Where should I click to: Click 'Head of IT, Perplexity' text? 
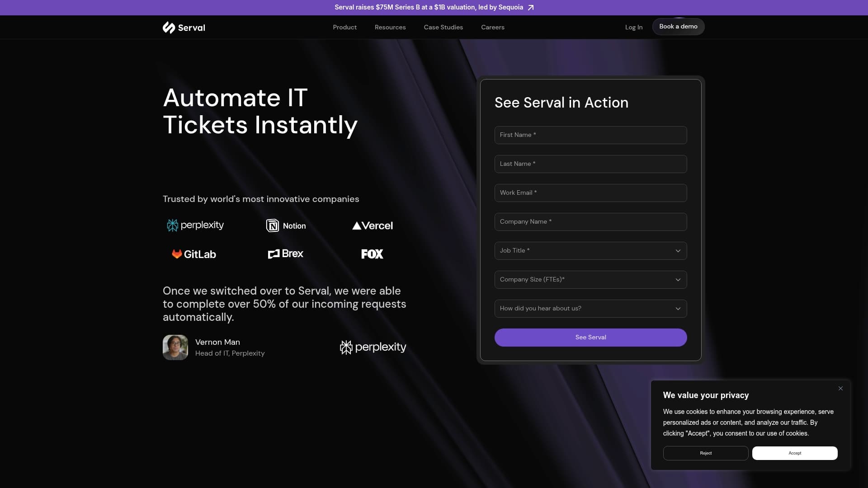click(x=230, y=353)
